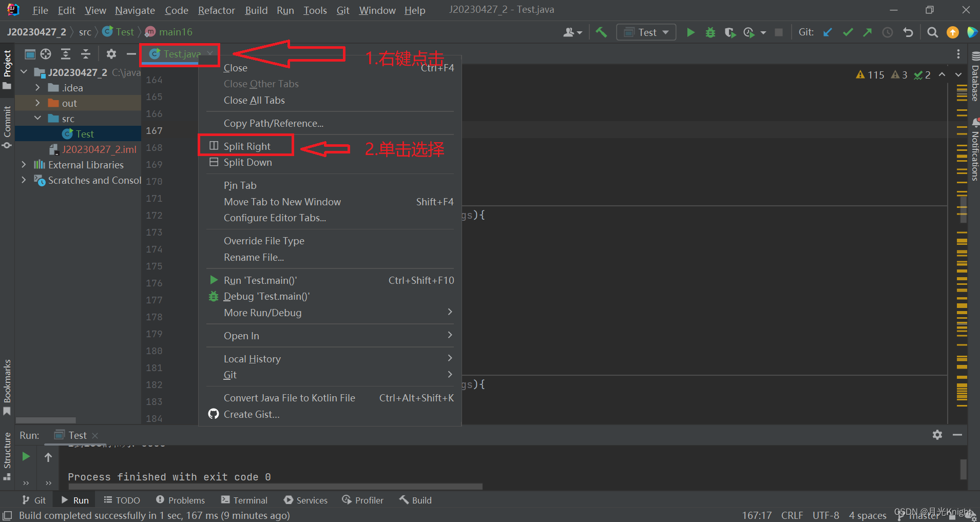Open the TODO tool window

[x=122, y=500]
